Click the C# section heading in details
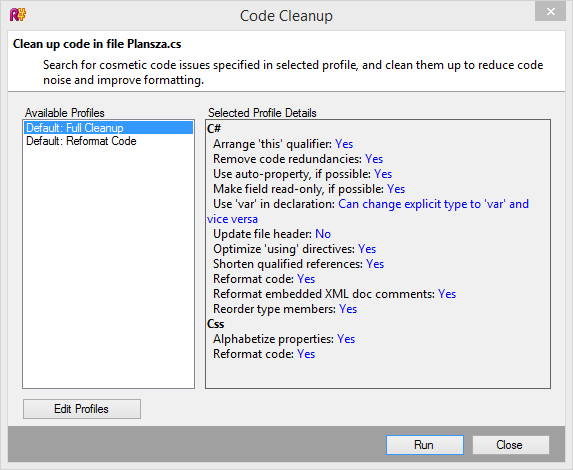This screenshot has width=573, height=470. click(x=214, y=129)
